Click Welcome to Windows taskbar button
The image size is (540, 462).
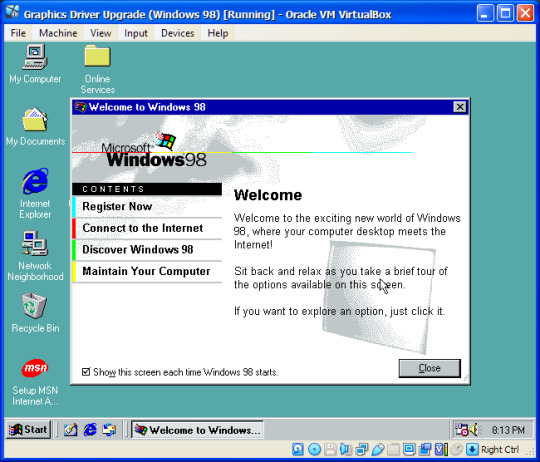(197, 430)
